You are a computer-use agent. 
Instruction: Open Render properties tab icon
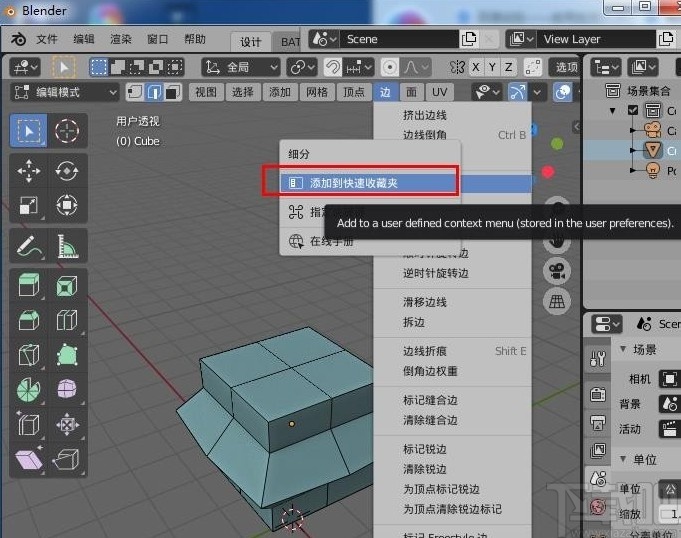598,394
